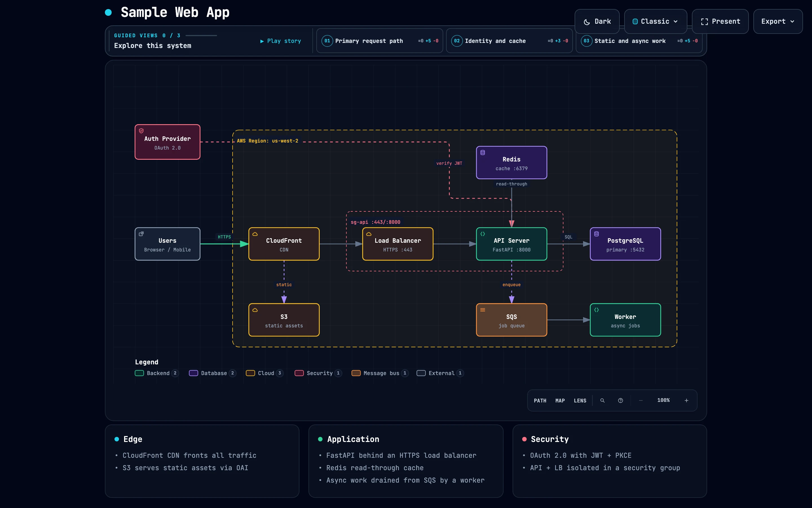Zoom in using the plus icon

687,400
